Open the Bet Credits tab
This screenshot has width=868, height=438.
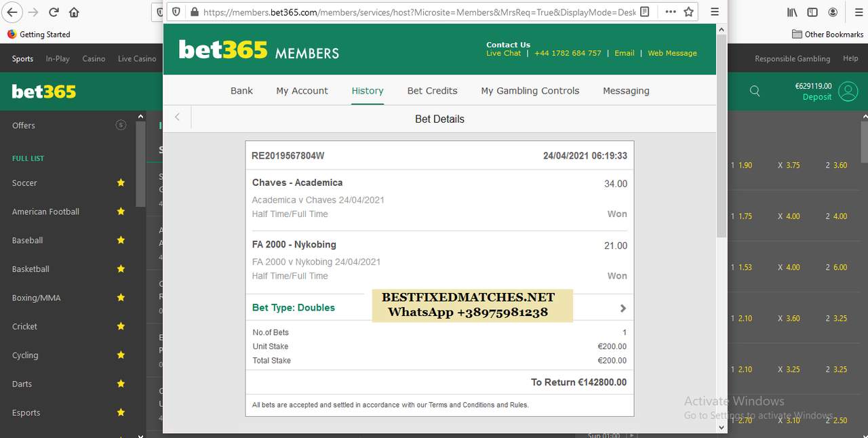(x=432, y=90)
